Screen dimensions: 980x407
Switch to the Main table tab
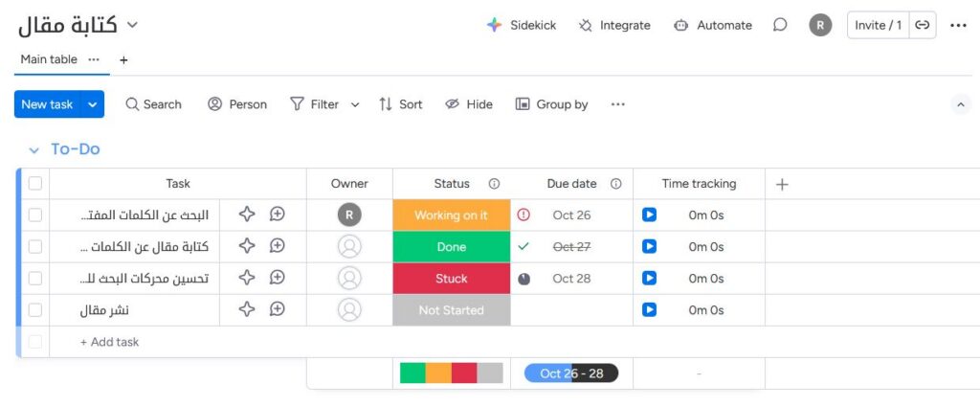tap(49, 59)
